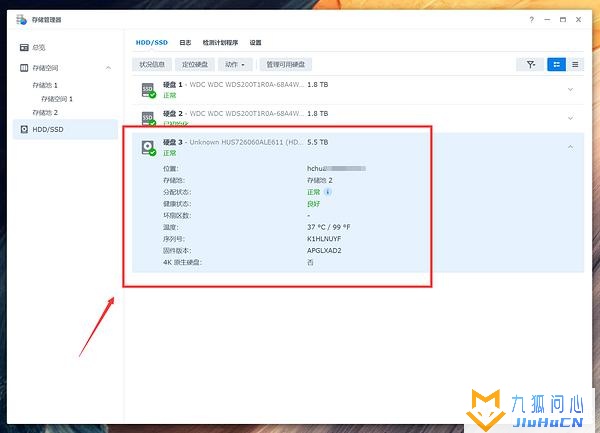Switch to card view icon
Viewport: 600px width, 433px height.
click(556, 65)
